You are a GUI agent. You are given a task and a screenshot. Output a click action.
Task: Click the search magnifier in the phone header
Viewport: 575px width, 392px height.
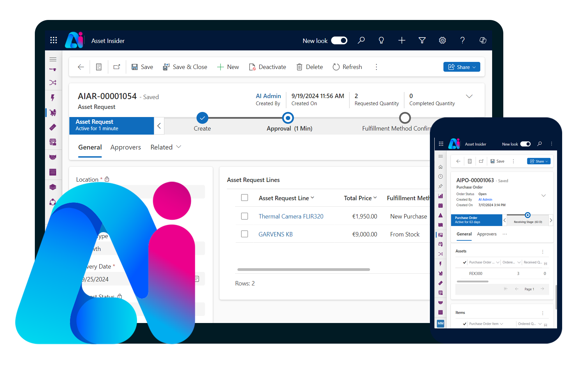point(539,144)
